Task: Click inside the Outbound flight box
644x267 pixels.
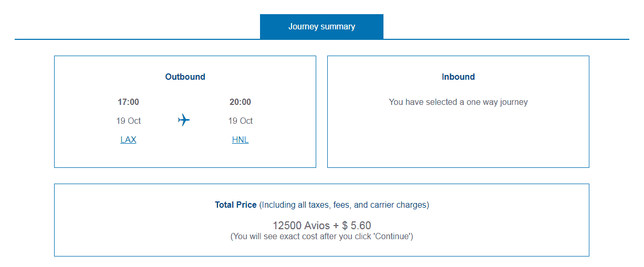Action: tap(185, 112)
